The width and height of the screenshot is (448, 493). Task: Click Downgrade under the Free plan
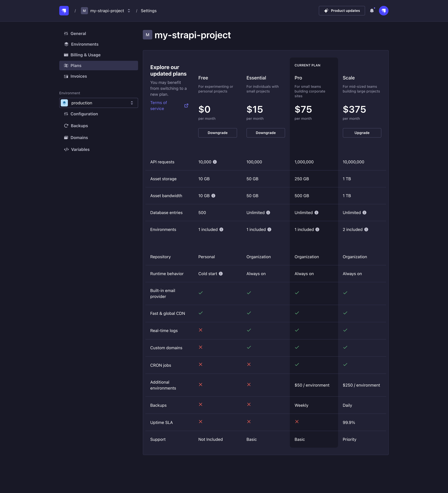point(217,133)
